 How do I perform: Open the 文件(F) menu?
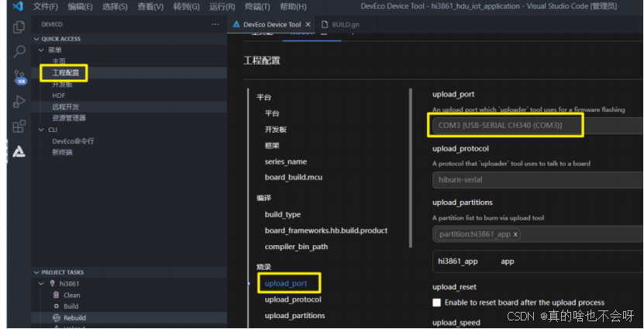tap(46, 6)
